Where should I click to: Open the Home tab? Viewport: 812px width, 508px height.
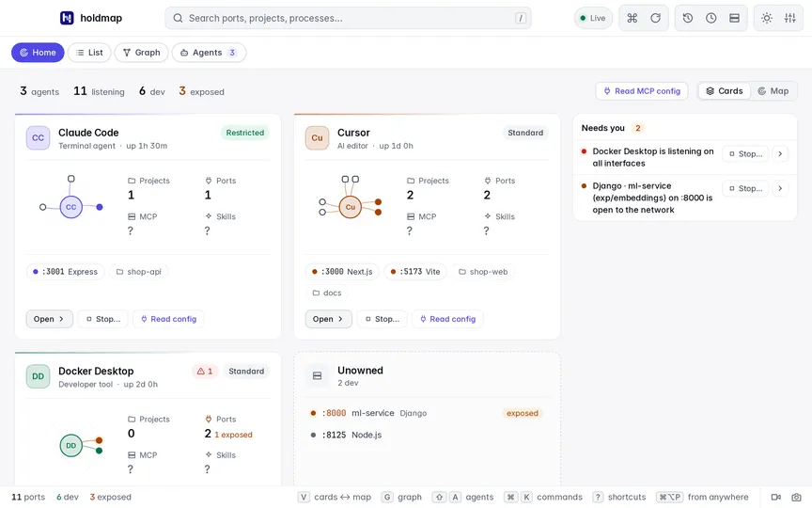tap(38, 53)
